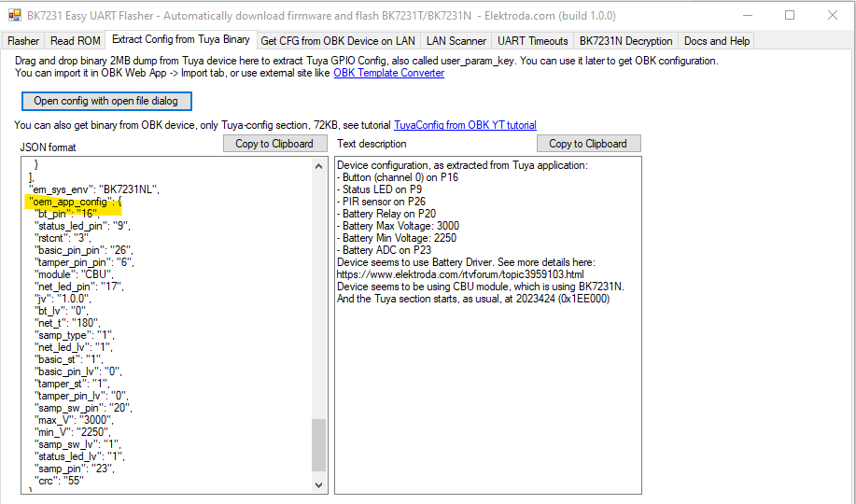Viewport: 856px width, 504px height.
Task: Click the Battery Relay on P20 line
Action: click(x=386, y=214)
